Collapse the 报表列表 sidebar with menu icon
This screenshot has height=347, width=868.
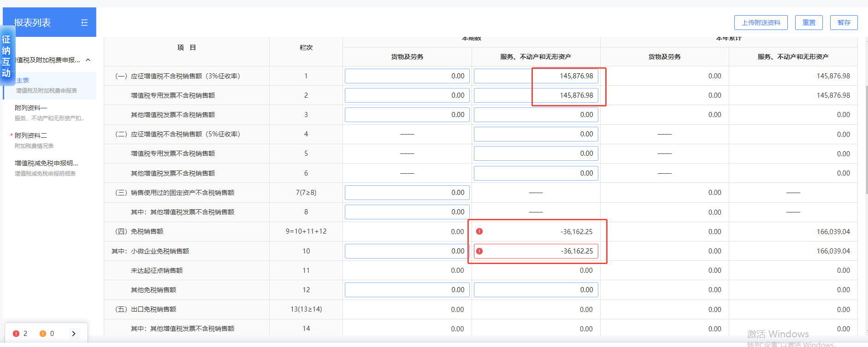pos(84,23)
